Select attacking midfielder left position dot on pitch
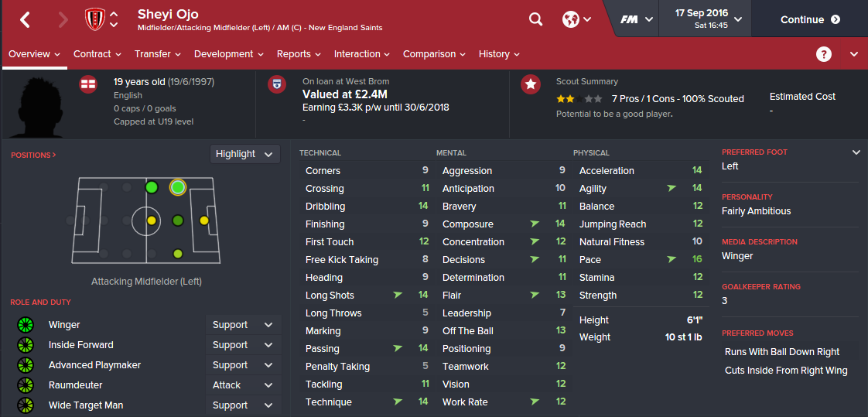868x417 pixels. click(x=178, y=187)
